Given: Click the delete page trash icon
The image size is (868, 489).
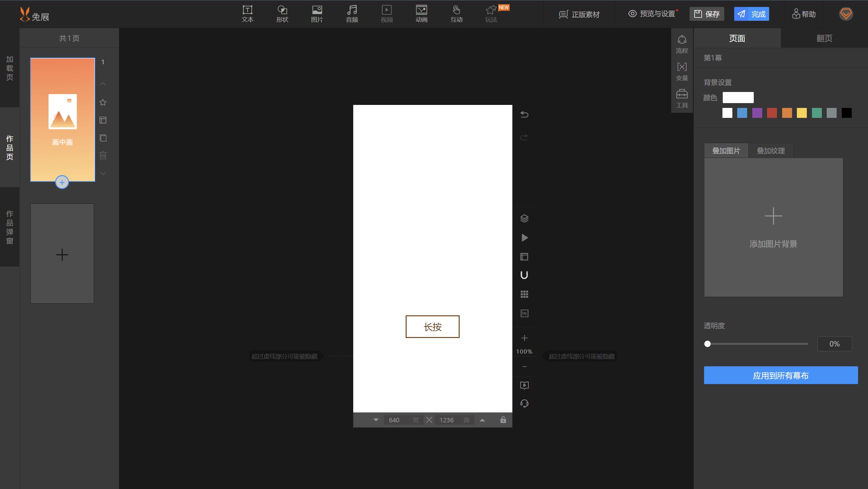Looking at the screenshot, I should tap(103, 155).
